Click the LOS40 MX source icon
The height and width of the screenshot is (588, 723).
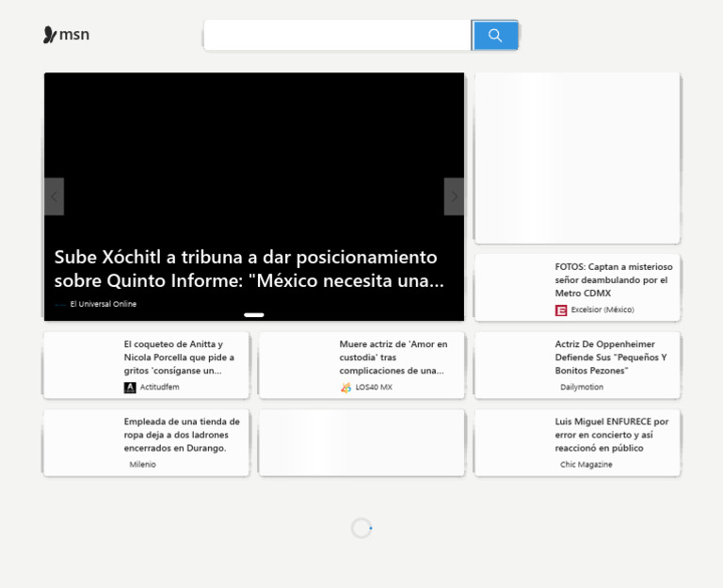point(345,388)
